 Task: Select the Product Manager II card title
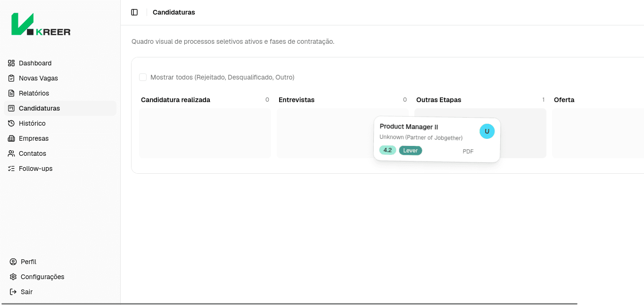click(409, 127)
